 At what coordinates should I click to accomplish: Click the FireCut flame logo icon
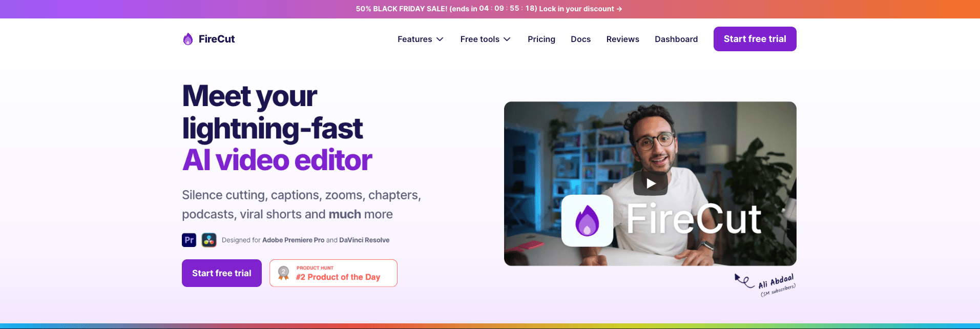click(x=188, y=39)
